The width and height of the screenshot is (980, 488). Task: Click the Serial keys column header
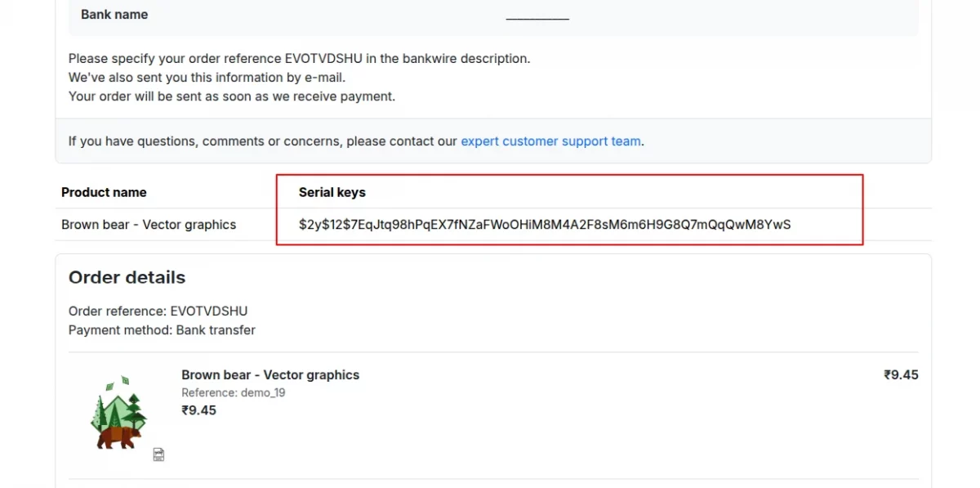pos(332,192)
